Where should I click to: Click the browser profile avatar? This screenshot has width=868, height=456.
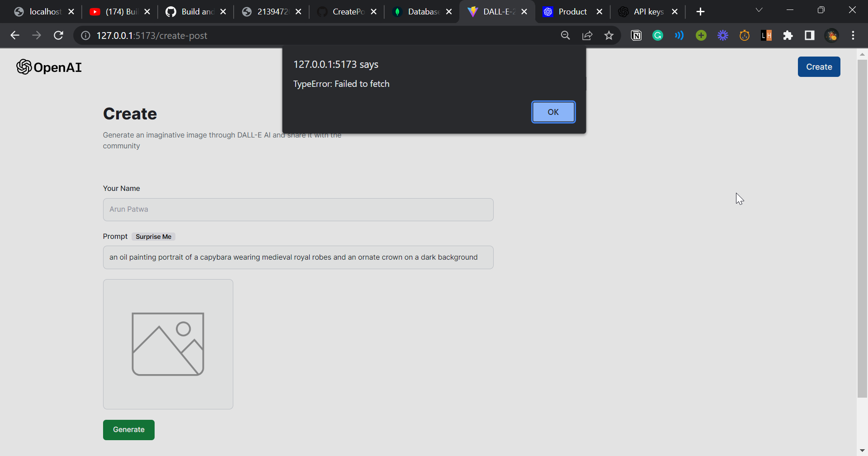(832, 35)
